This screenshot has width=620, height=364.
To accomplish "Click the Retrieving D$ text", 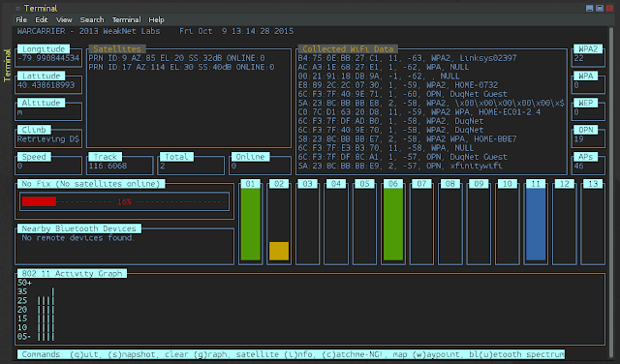I will point(48,139).
